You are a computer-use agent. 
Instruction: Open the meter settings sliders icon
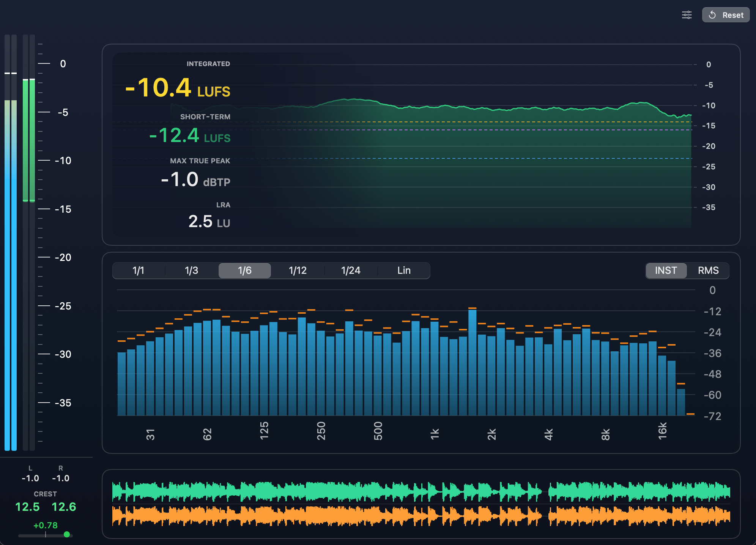[687, 15]
